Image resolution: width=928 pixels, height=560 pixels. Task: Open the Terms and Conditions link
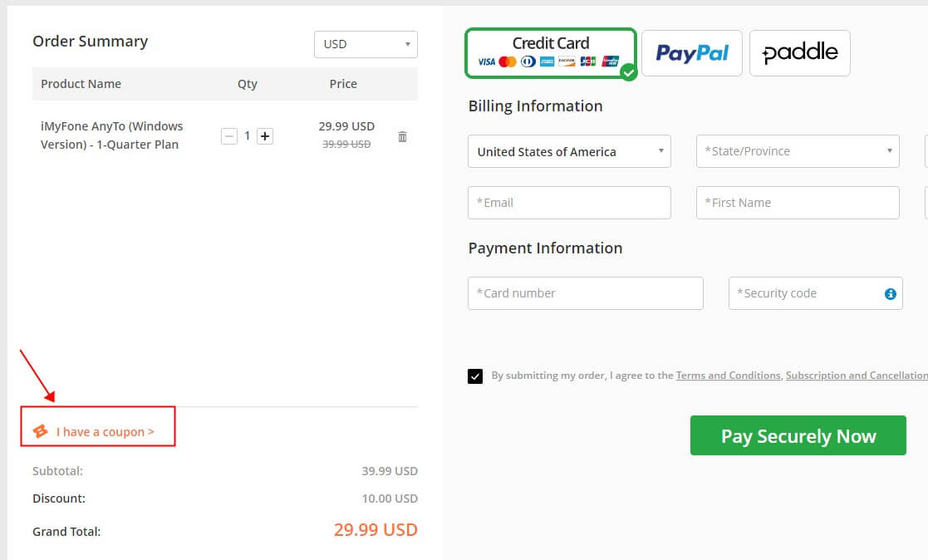coord(728,376)
